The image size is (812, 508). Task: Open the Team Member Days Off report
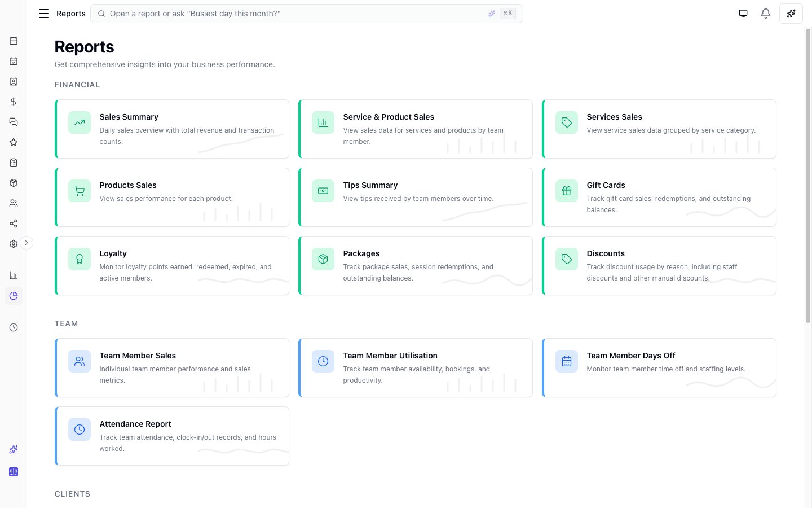tap(659, 368)
